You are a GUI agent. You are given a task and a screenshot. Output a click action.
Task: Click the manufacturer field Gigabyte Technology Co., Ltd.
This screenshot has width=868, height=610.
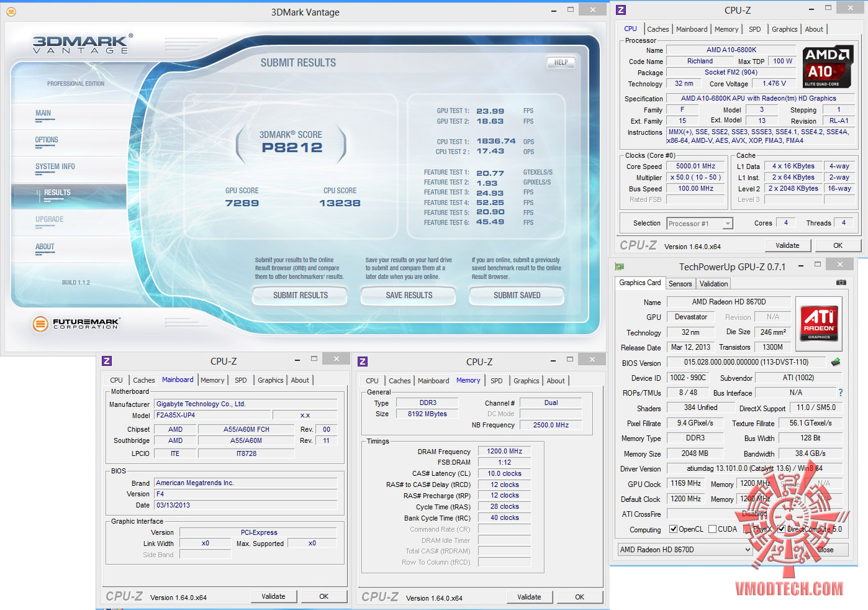pyautogui.click(x=245, y=404)
